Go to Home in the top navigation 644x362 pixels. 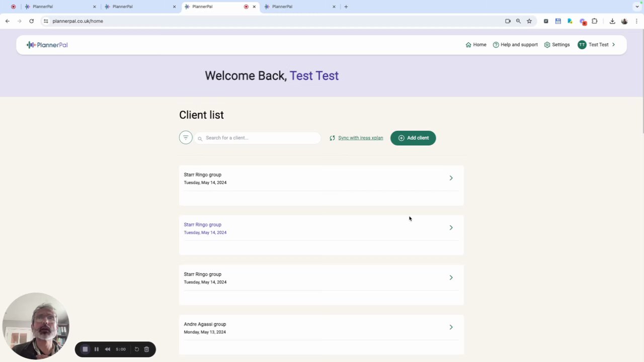point(476,45)
